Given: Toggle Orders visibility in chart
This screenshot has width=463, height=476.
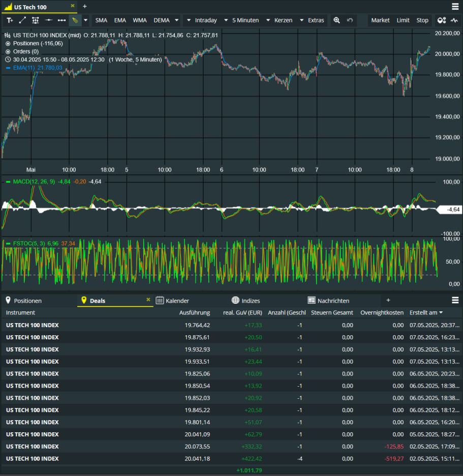Looking at the screenshot, I should 8,52.
